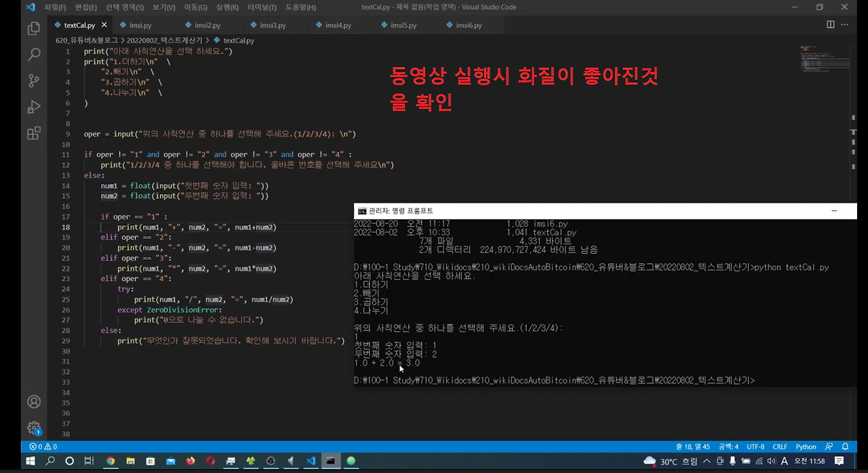Open the Run and Debug view
The height and width of the screenshot is (473, 868).
point(33,107)
